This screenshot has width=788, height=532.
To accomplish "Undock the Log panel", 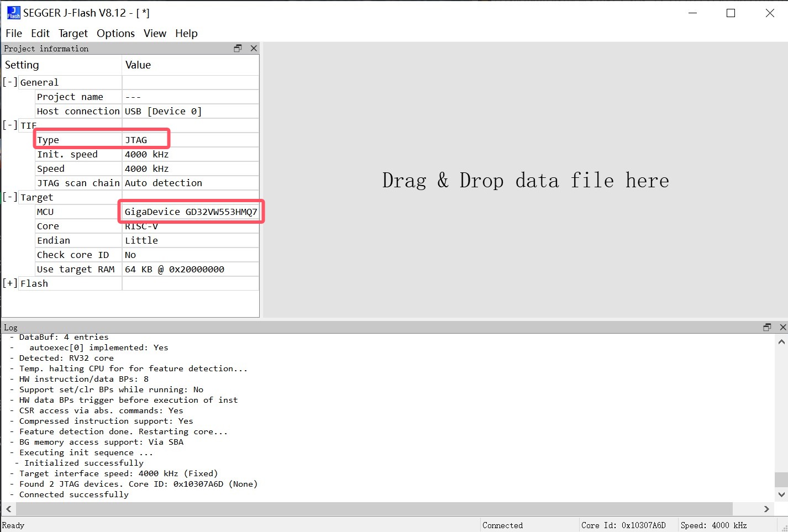I will click(x=767, y=328).
